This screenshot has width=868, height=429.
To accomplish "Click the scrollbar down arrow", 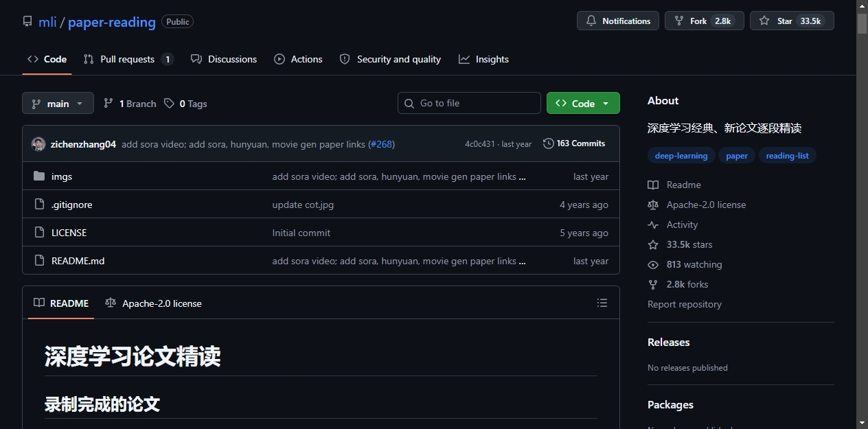I will click(862, 423).
